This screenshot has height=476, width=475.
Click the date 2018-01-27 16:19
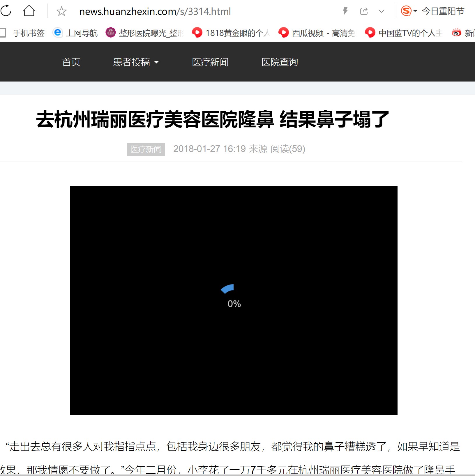[209, 149]
